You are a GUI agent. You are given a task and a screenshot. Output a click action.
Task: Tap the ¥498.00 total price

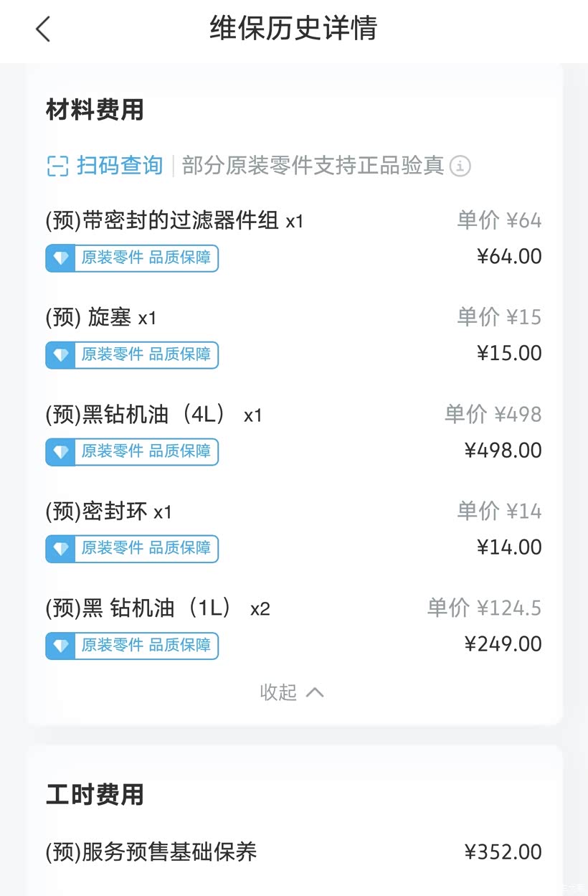click(503, 451)
